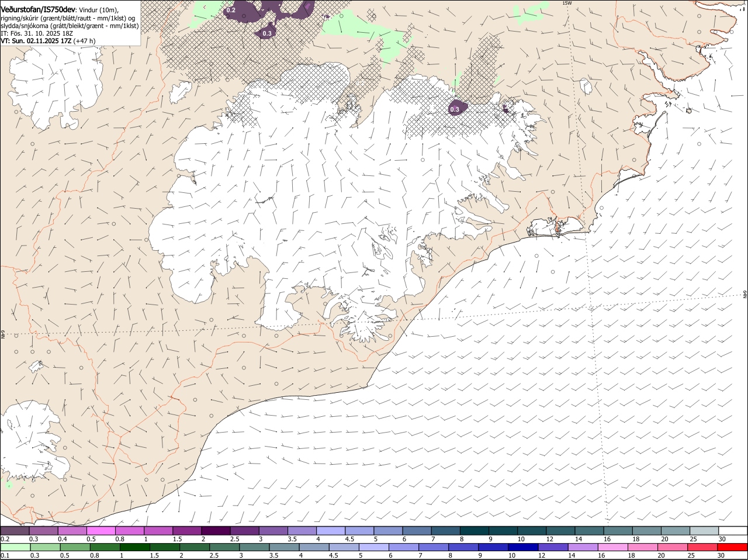Viewport: 748px width, 560px height.
Task: Click the light lavender 4 swatch in upper legend
Action: 330,531
